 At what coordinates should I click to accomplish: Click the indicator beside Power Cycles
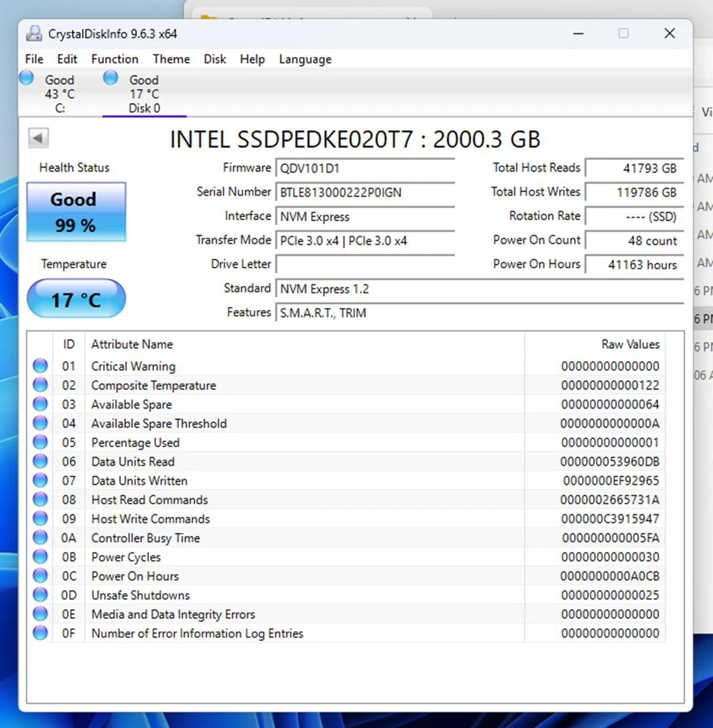click(39, 556)
